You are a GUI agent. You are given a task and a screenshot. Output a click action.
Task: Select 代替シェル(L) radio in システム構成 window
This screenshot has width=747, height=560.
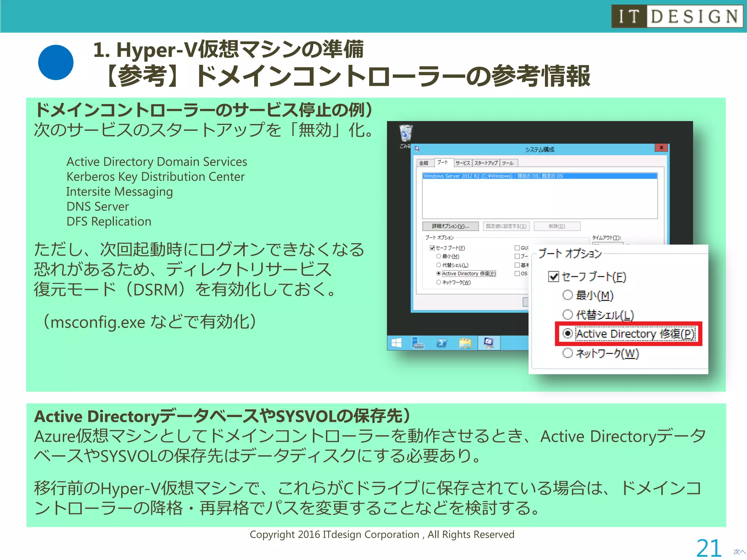click(x=438, y=265)
